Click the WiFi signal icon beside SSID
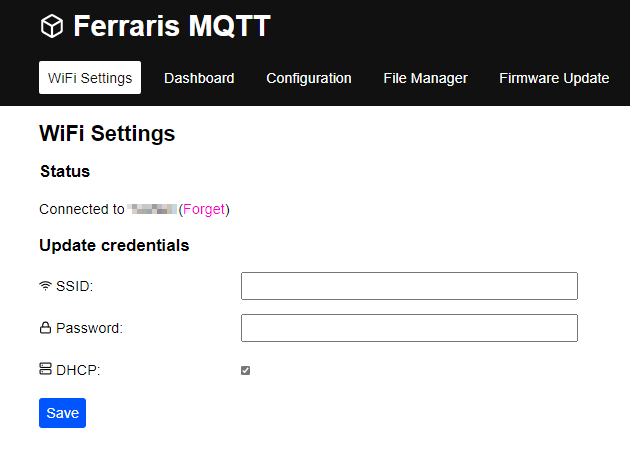The height and width of the screenshot is (472, 630). point(45,286)
